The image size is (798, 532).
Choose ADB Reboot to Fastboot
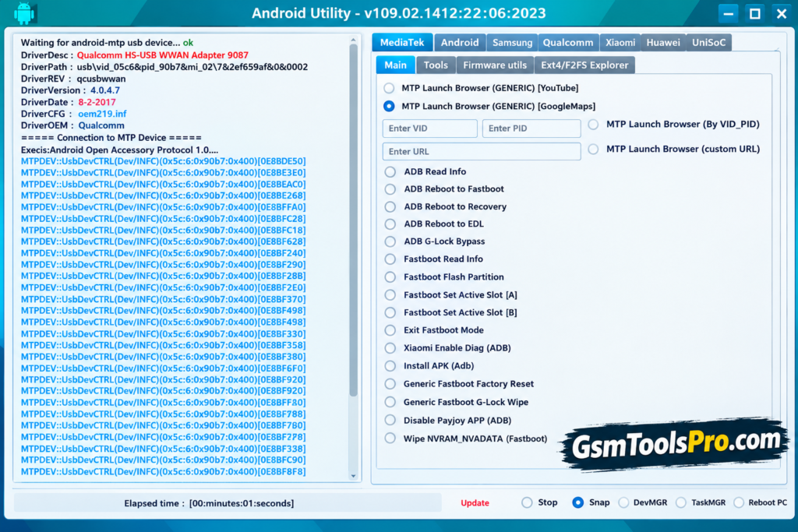tap(390, 189)
